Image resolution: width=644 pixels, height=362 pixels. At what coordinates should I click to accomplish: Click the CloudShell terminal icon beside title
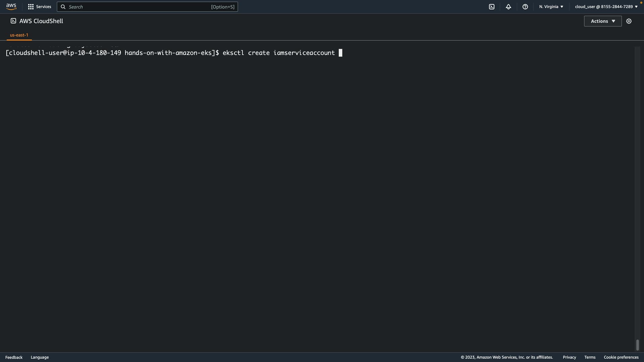click(x=13, y=21)
